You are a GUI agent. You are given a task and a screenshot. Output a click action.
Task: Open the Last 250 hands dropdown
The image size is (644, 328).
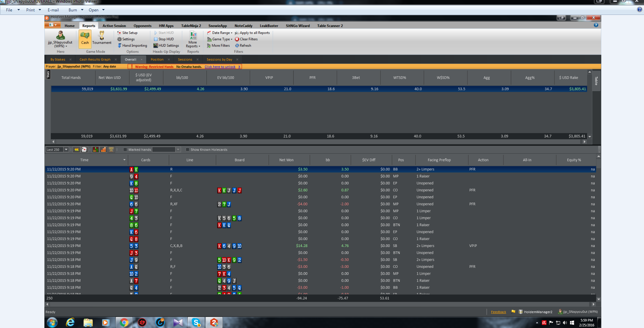tap(66, 150)
